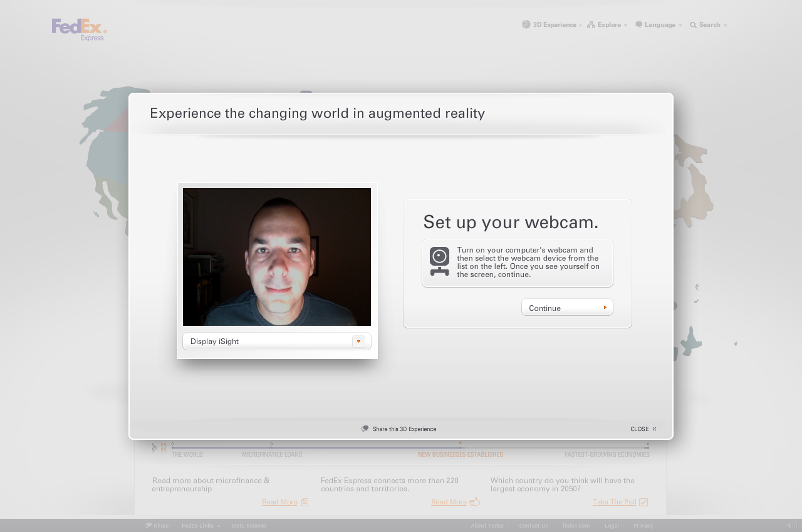
Task: Select the Display iSight device field
Action: click(x=277, y=342)
